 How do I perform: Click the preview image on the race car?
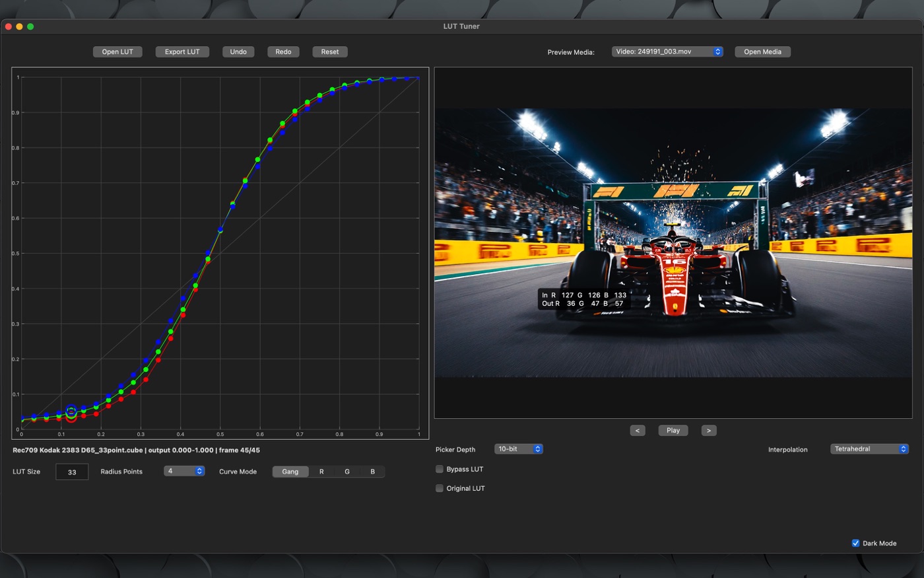[675, 277]
